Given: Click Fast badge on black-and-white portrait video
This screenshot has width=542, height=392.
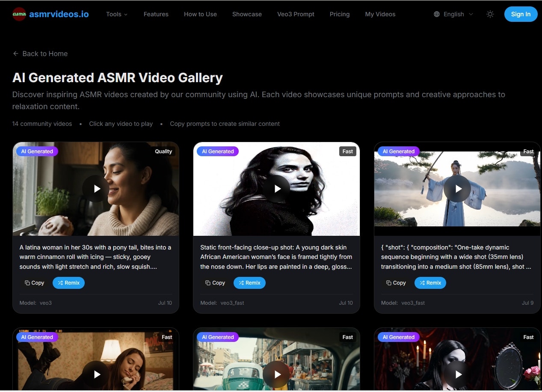Looking at the screenshot, I should (x=348, y=151).
